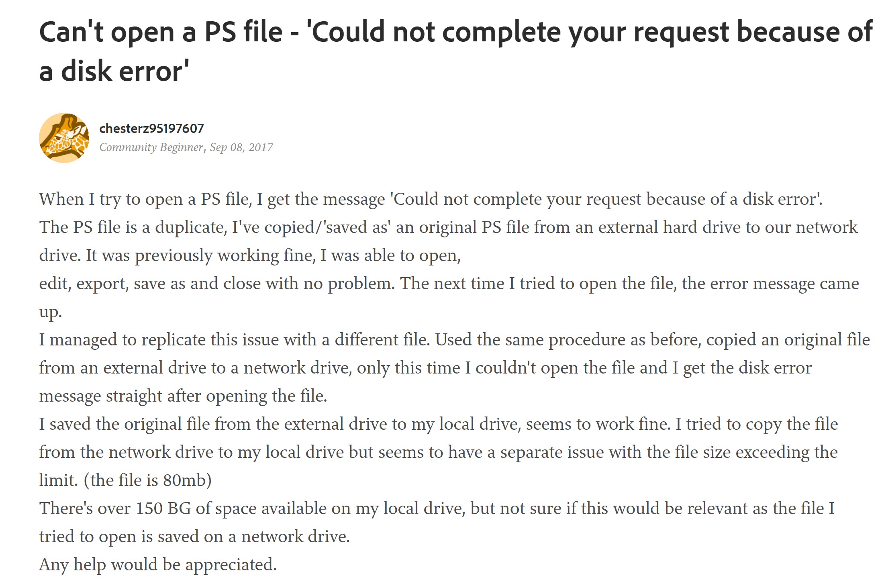The width and height of the screenshot is (880, 588).
Task: Click the line starting 'from an external drive to a network drive'
Action: [x=425, y=368]
